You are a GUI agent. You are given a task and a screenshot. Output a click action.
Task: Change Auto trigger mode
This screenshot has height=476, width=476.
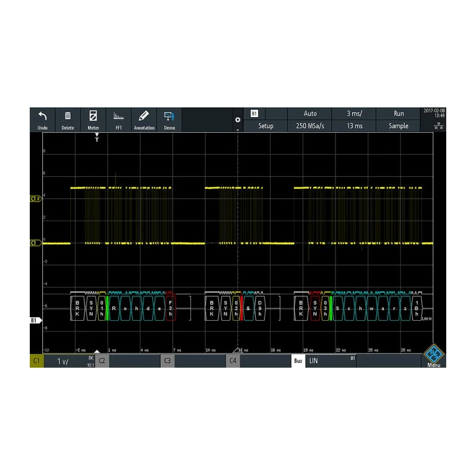(310, 114)
